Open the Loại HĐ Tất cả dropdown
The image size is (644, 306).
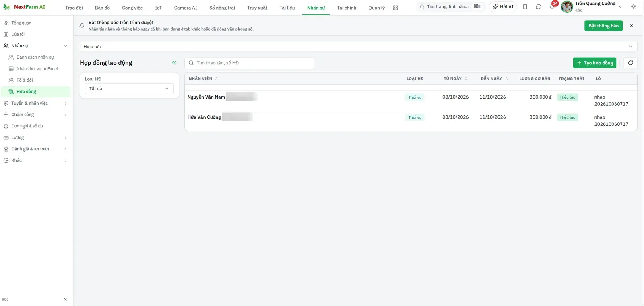click(129, 89)
